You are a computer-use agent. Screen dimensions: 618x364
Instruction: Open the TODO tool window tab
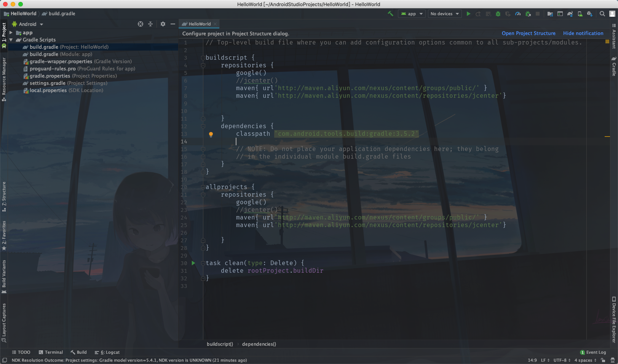point(21,352)
